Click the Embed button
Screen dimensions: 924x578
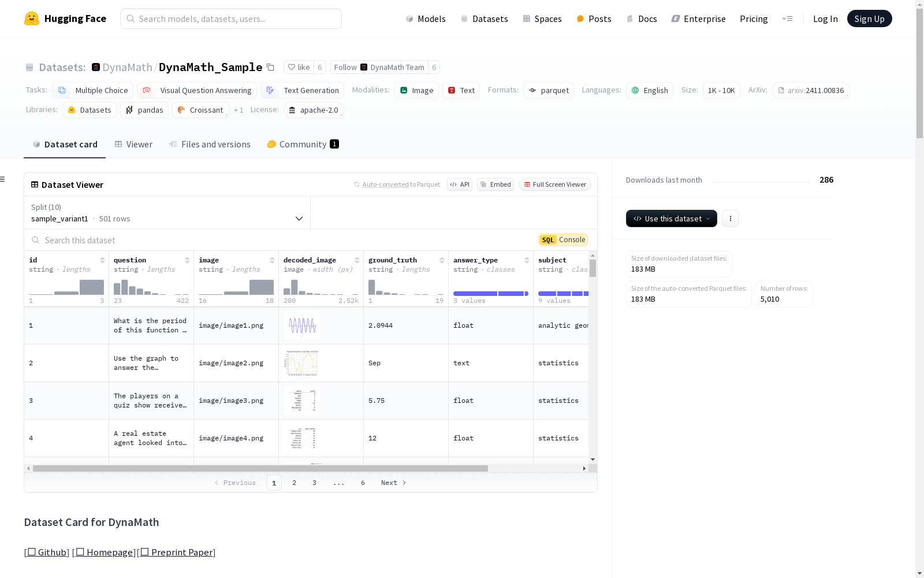click(x=495, y=184)
